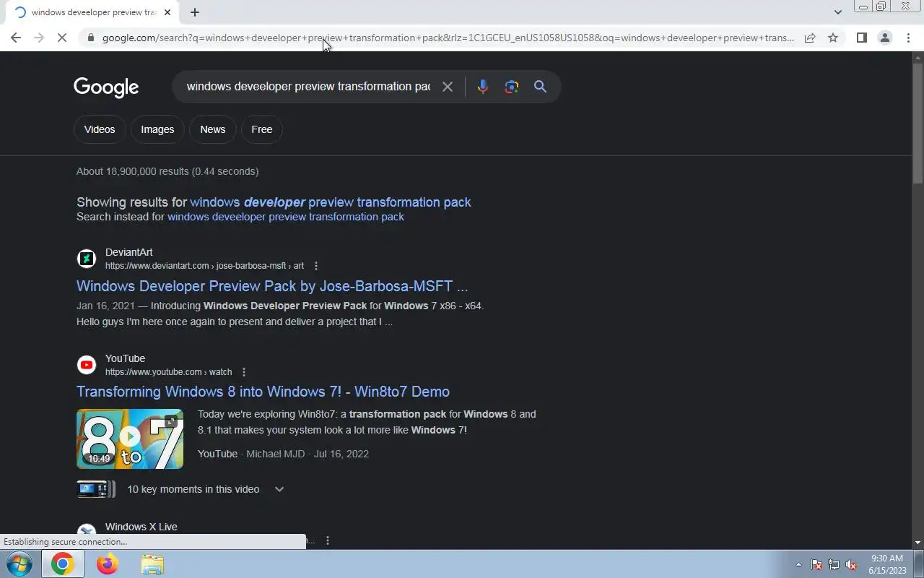Open a new browser tab

195,12
